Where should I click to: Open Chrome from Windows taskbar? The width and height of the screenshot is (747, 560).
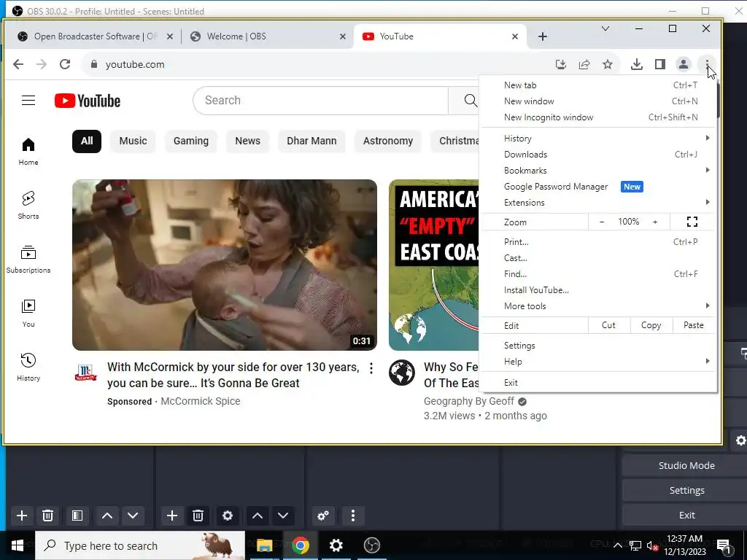[x=300, y=545]
